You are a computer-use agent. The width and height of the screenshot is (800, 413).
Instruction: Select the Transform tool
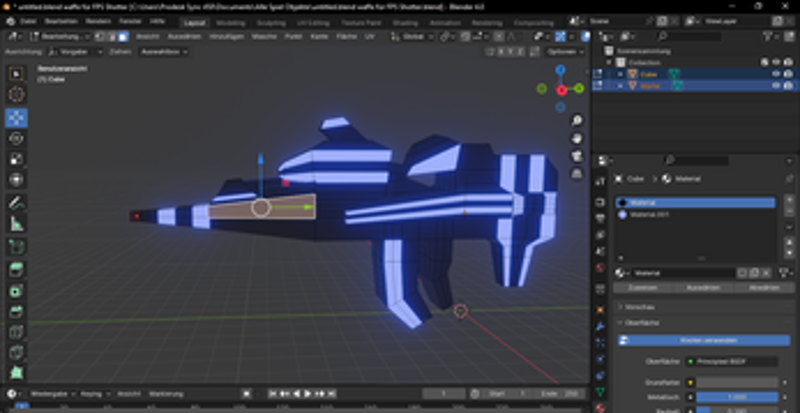click(16, 180)
